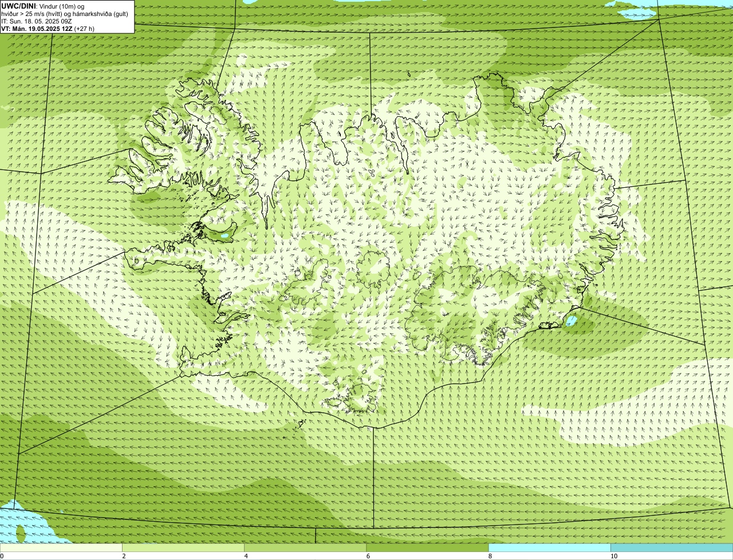The image size is (733, 560).
Task: Click the scale label '2'
Action: (x=124, y=556)
